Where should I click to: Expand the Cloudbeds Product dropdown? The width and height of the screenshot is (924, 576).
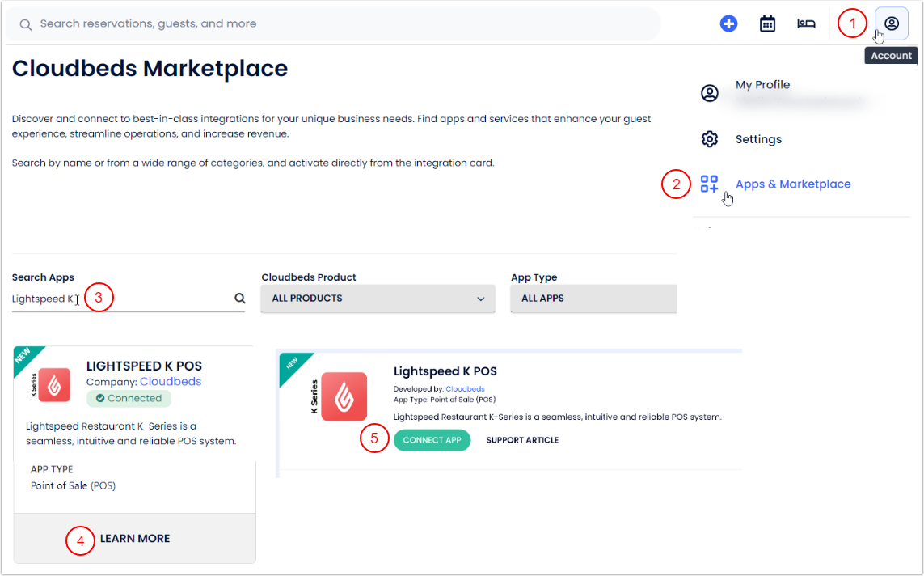click(x=378, y=299)
